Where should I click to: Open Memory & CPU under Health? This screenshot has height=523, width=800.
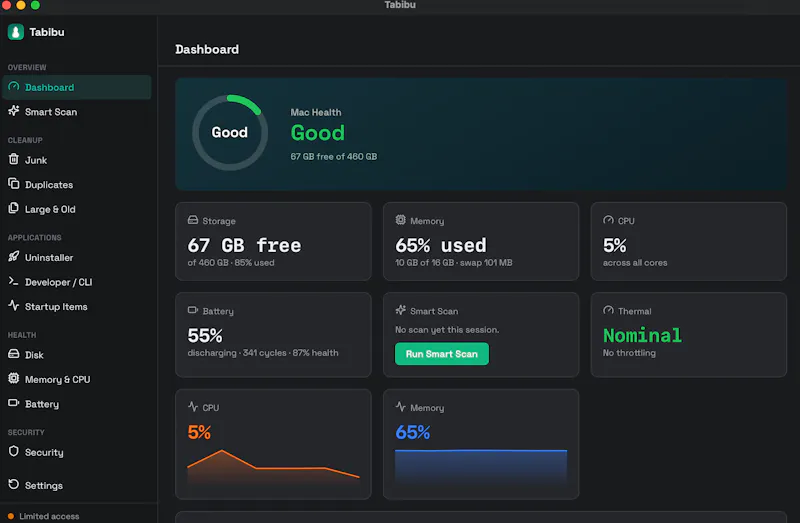[77, 380]
